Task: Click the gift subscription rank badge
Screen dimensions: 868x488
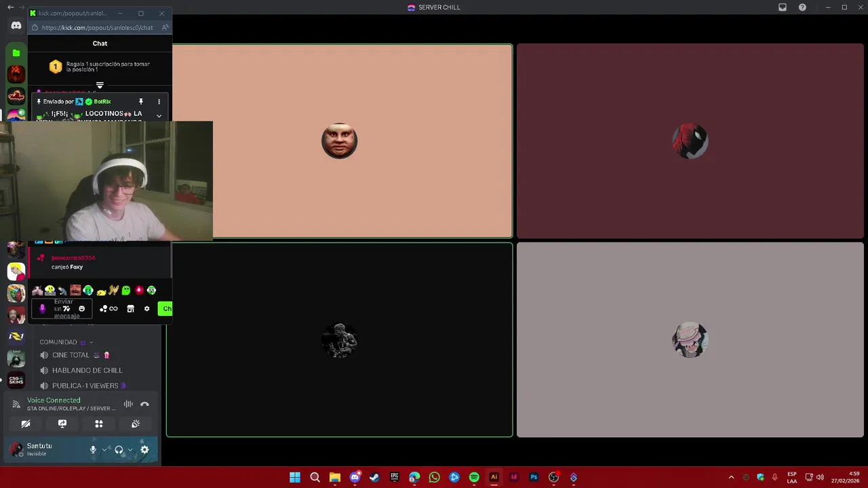Action: 56,66
